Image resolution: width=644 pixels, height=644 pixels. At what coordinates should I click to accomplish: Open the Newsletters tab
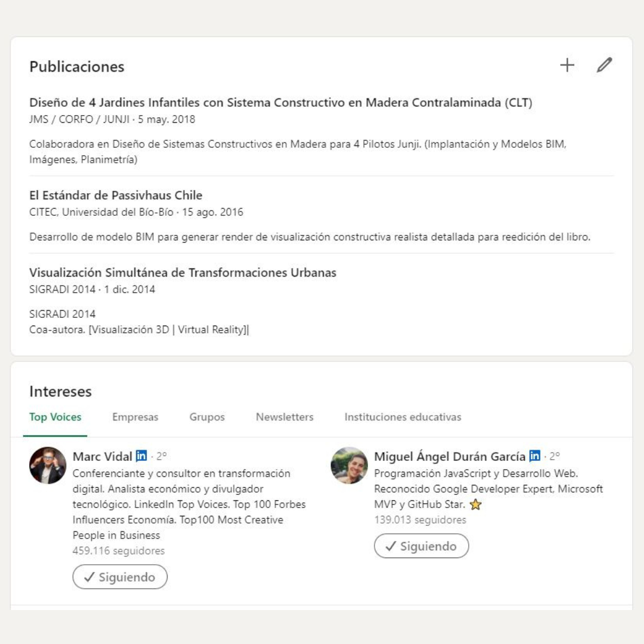point(284,417)
